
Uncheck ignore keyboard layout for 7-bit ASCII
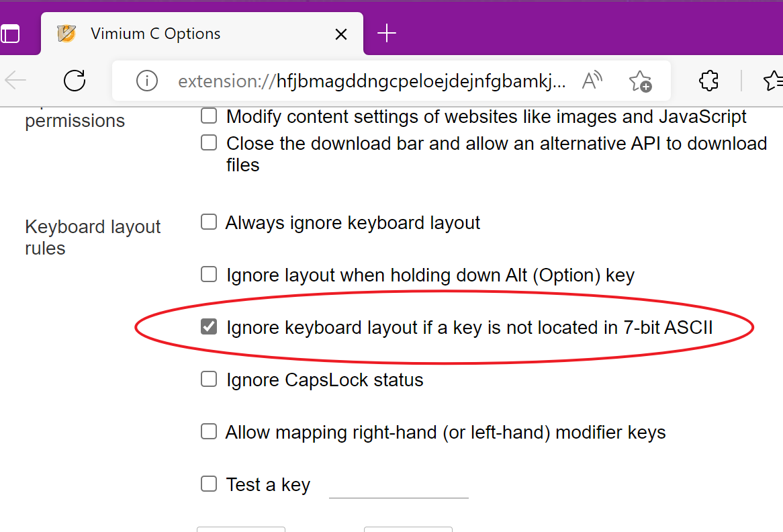[x=208, y=326]
